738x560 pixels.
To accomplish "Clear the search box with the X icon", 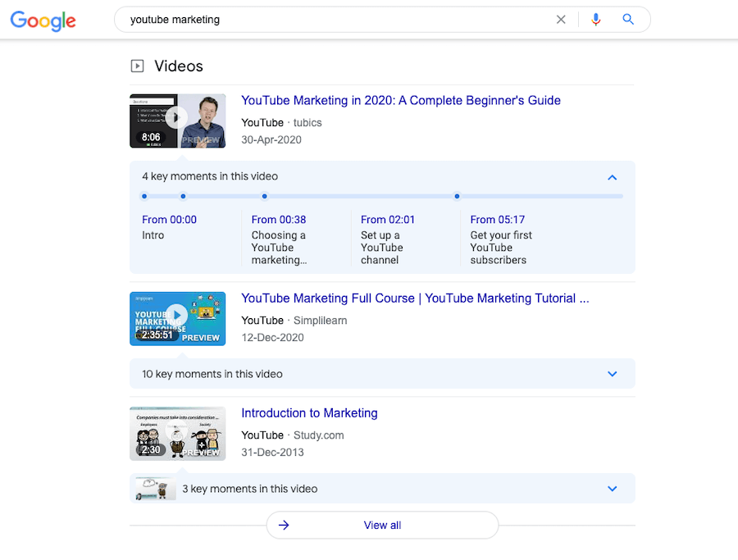I will [x=561, y=20].
